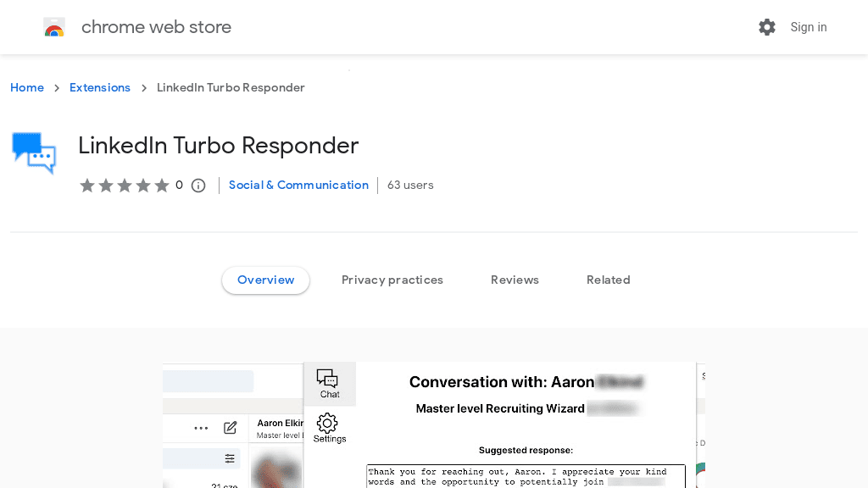868x488 pixels.
Task: Select the Overview tab
Action: click(x=265, y=280)
